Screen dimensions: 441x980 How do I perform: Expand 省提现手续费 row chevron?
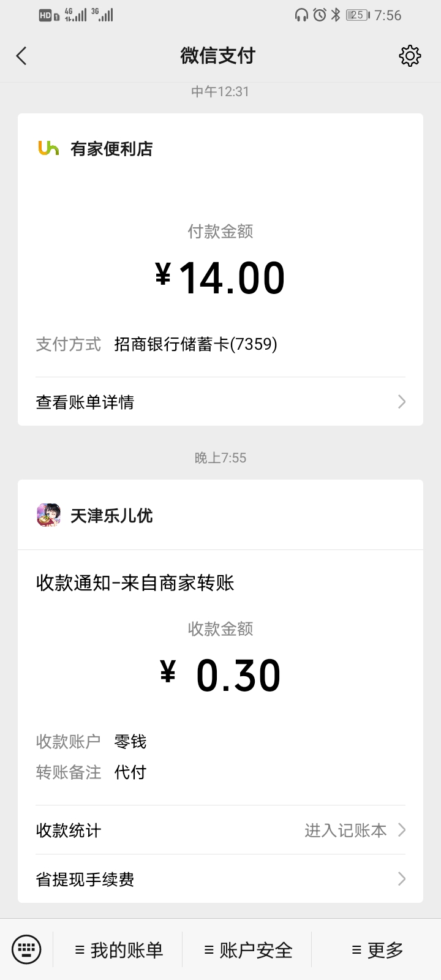(x=402, y=879)
